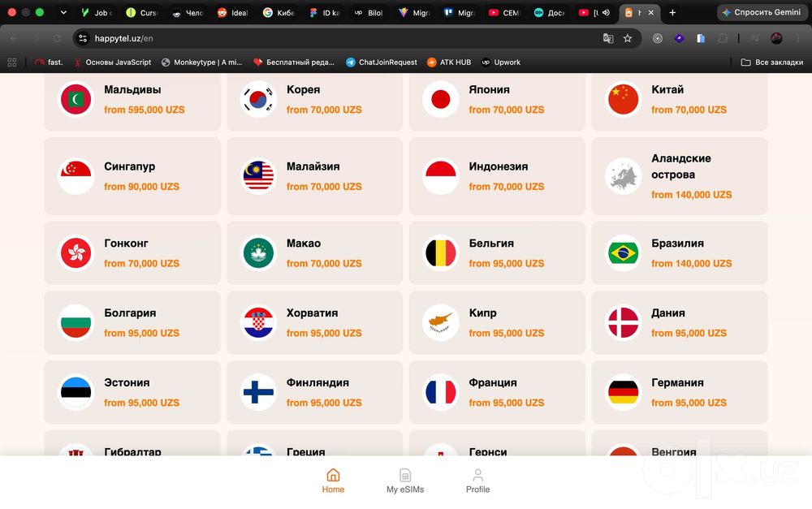Click the Maldives flag icon
Screen dimensions: 812x509
[x=76, y=99]
